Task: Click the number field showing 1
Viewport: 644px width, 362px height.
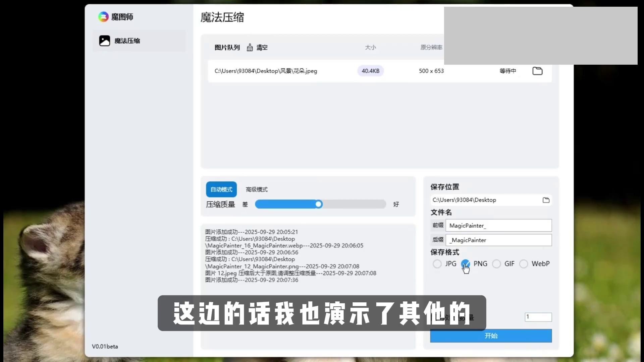Action: click(538, 317)
